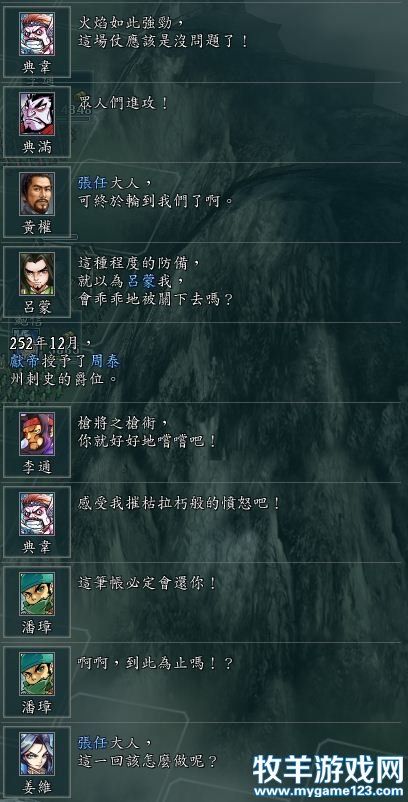Viewport: 408px width, 802px height.
Task: Click 潘璋's portrait beside 到此為止 message
Action: click(x=37, y=674)
